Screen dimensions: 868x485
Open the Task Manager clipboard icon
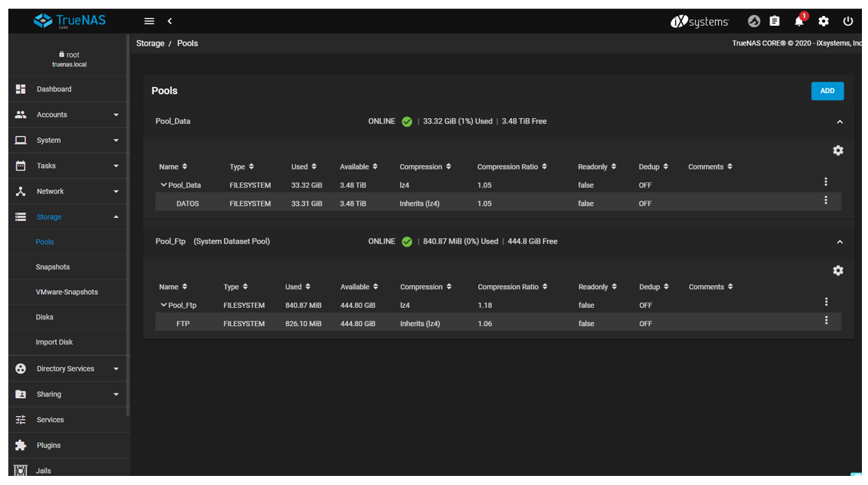point(774,21)
